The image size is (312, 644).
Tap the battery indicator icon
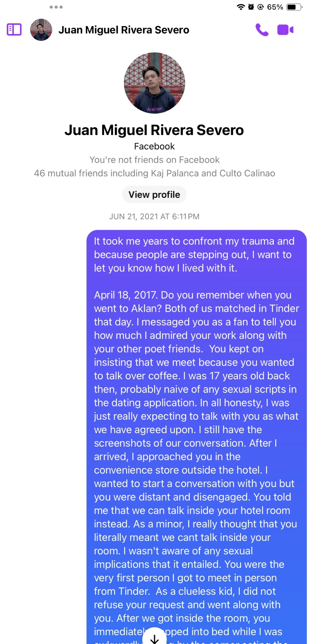point(294,7)
